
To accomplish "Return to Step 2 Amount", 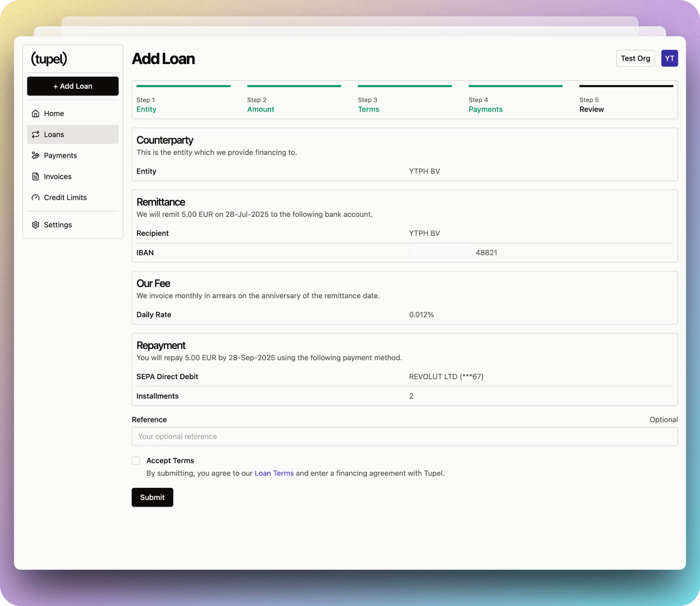I will [260, 110].
